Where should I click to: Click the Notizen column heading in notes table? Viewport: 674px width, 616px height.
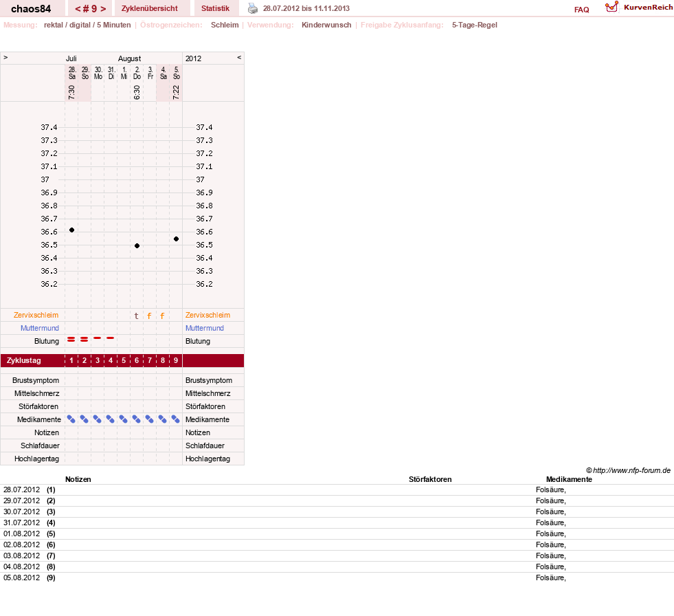point(78,479)
